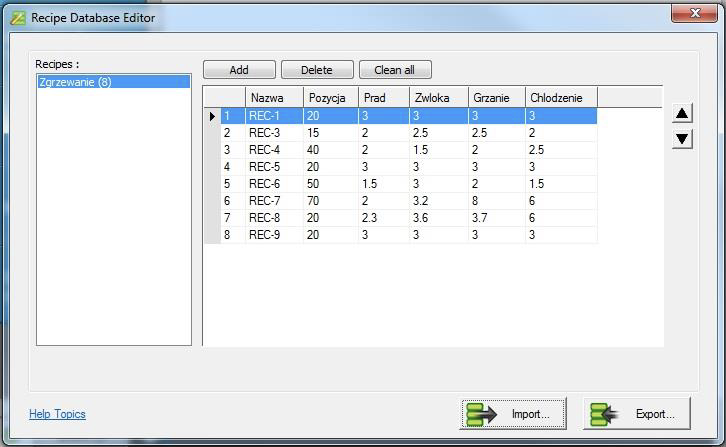Viewport: 726px width, 447px height.
Task: Click the Nazwa column header
Action: coord(273,98)
